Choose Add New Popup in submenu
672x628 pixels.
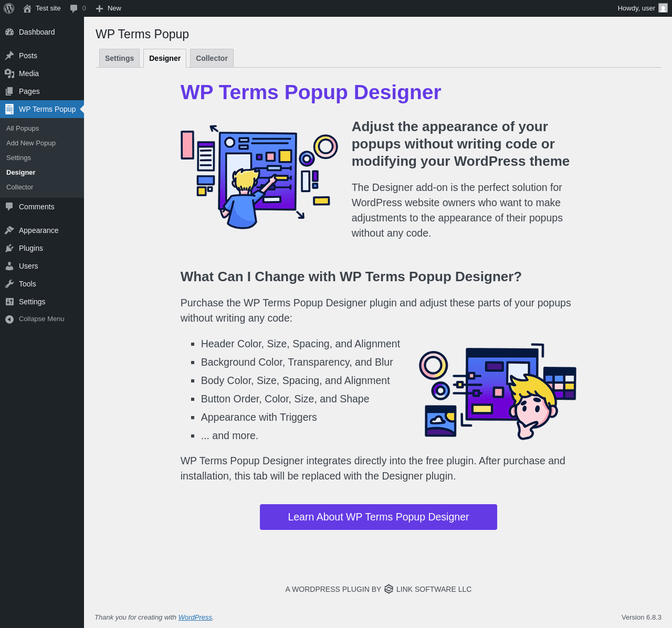point(31,143)
